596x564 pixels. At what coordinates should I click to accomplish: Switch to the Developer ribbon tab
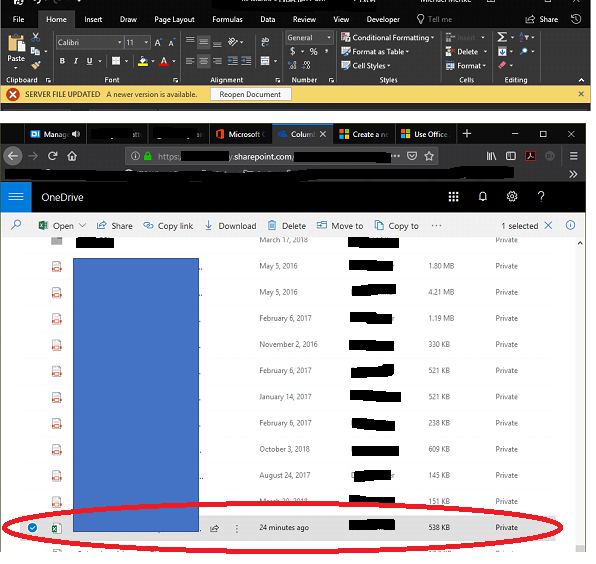[383, 19]
